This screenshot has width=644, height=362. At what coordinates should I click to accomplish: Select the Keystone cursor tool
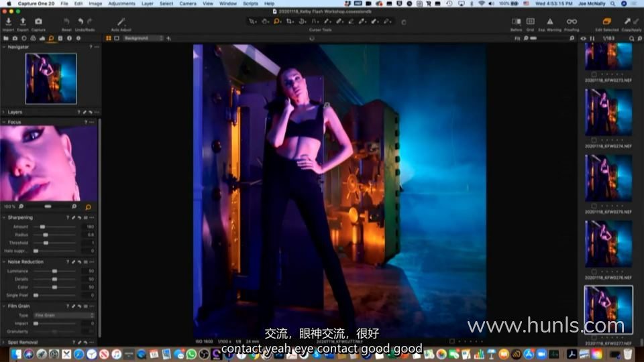pyautogui.click(x=315, y=21)
